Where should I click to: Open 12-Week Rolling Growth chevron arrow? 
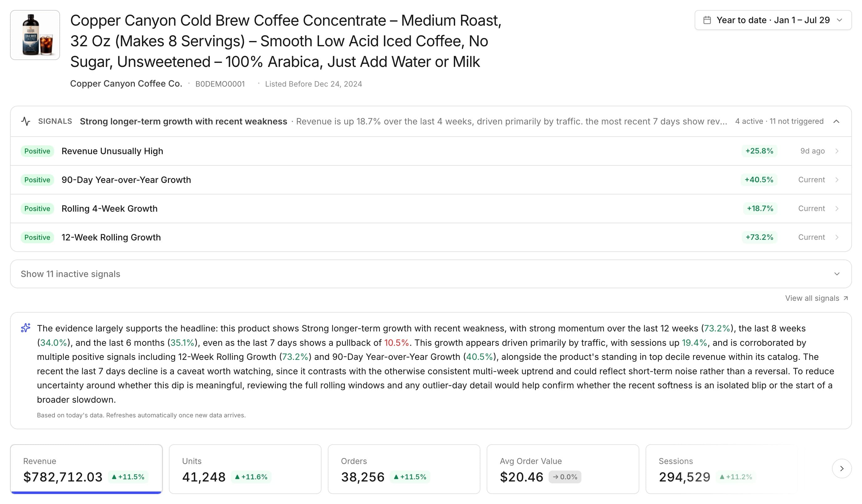click(837, 237)
